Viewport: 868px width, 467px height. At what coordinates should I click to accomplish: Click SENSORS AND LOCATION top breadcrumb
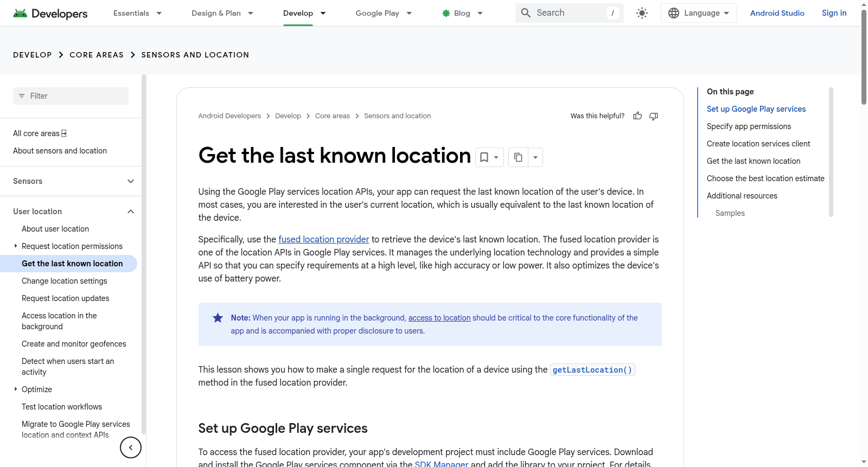(195, 55)
